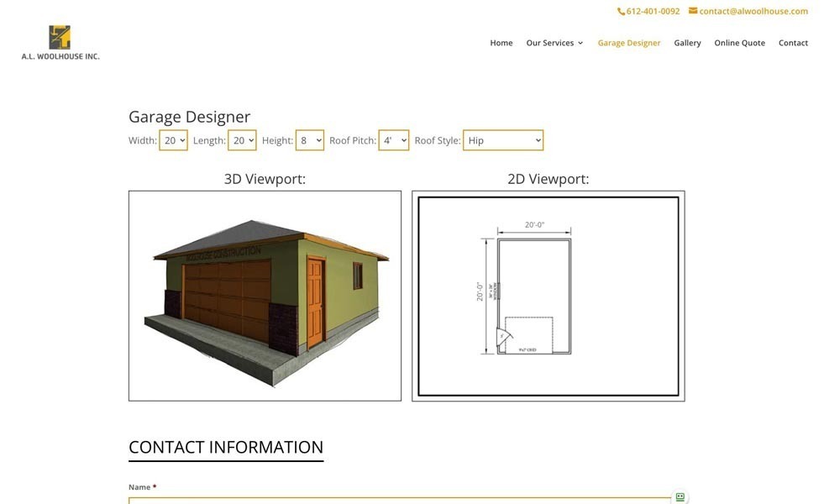Go to the Home page
The height and width of the screenshot is (504, 824).
point(501,43)
